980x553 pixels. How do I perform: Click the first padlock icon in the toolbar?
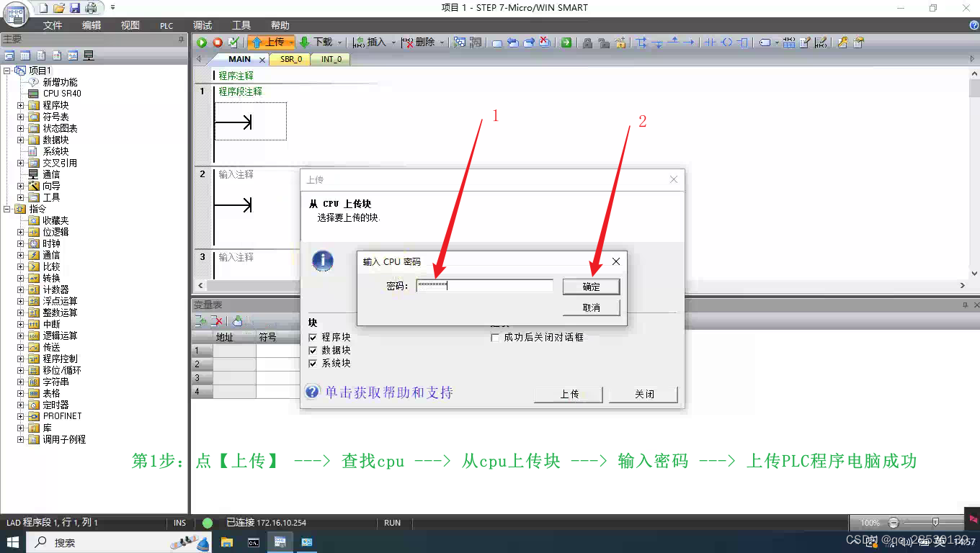tap(587, 42)
